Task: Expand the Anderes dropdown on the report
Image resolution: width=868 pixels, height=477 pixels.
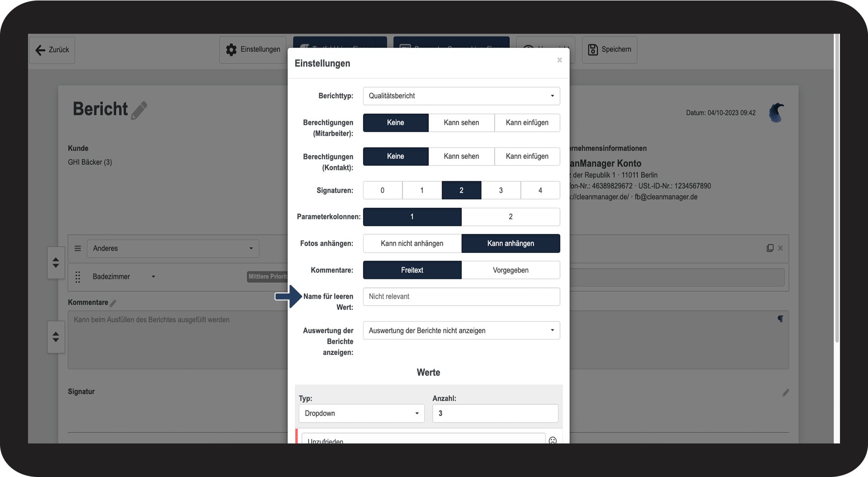Action: pos(173,249)
